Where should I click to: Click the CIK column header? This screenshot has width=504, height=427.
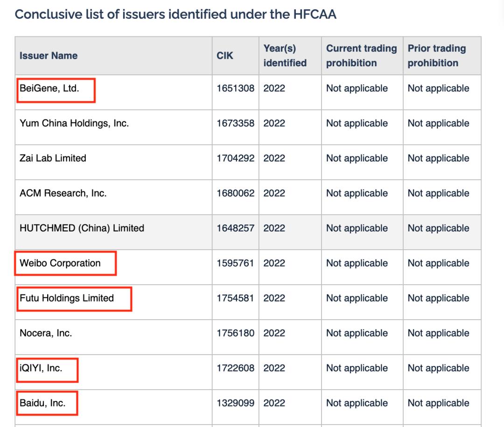tap(225, 56)
